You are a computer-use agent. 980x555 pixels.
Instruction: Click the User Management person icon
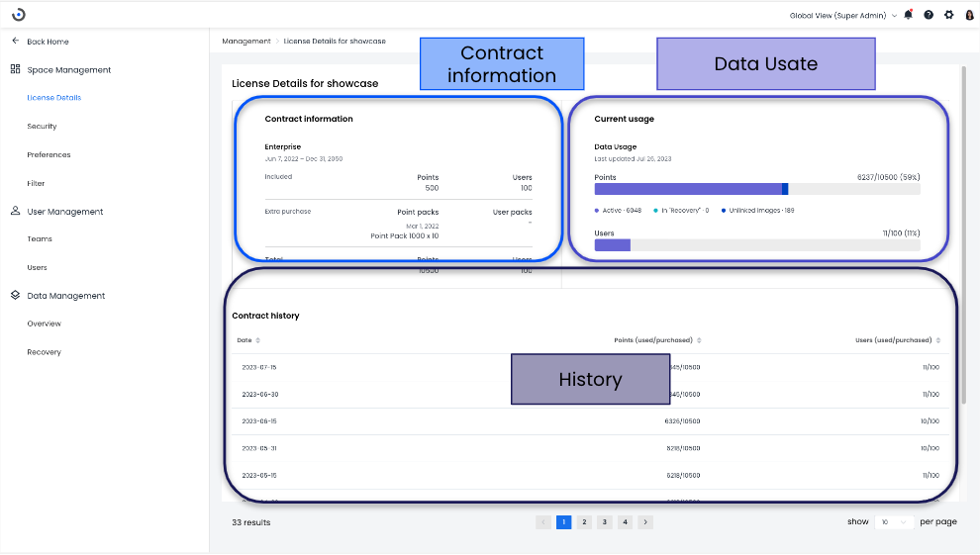tap(16, 211)
